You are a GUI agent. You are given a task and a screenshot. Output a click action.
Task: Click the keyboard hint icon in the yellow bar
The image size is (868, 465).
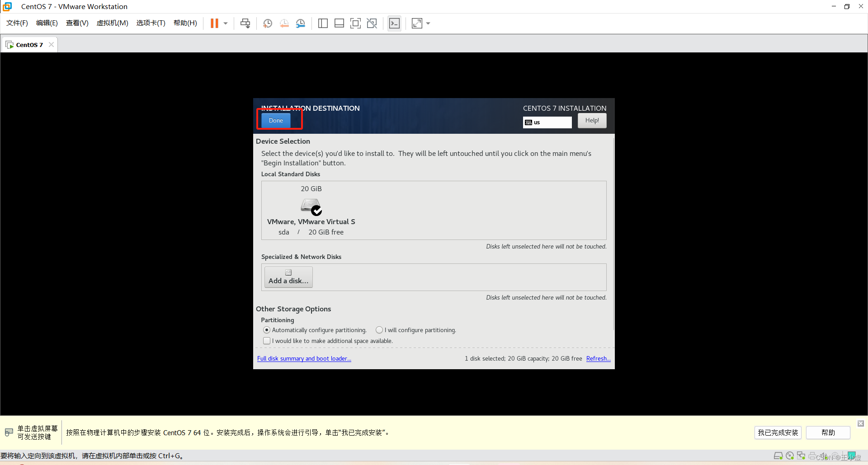pyautogui.click(x=9, y=432)
